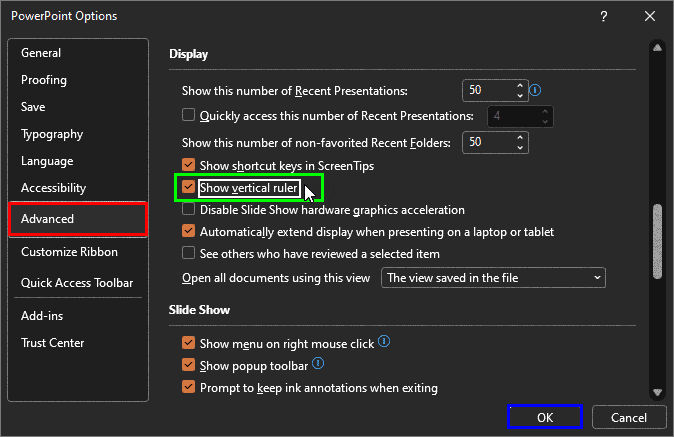Confirm changes with the OK button
This screenshot has width=674, height=437.
point(545,417)
